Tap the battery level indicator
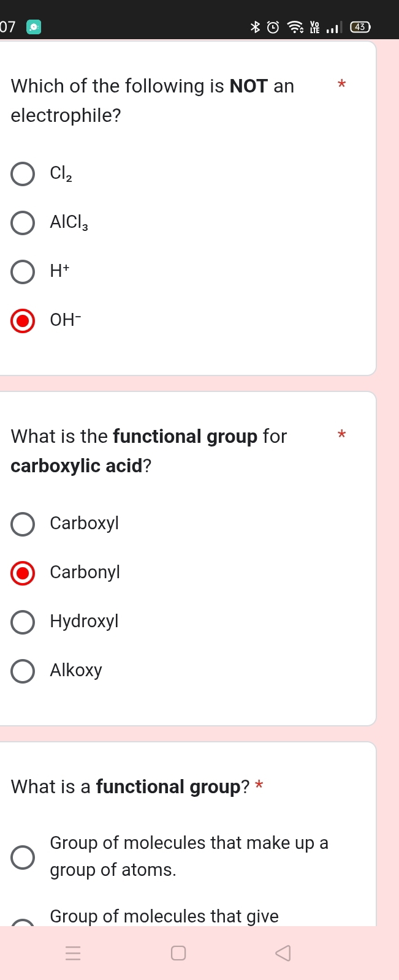Screen dimensions: 399x980 click(x=360, y=27)
